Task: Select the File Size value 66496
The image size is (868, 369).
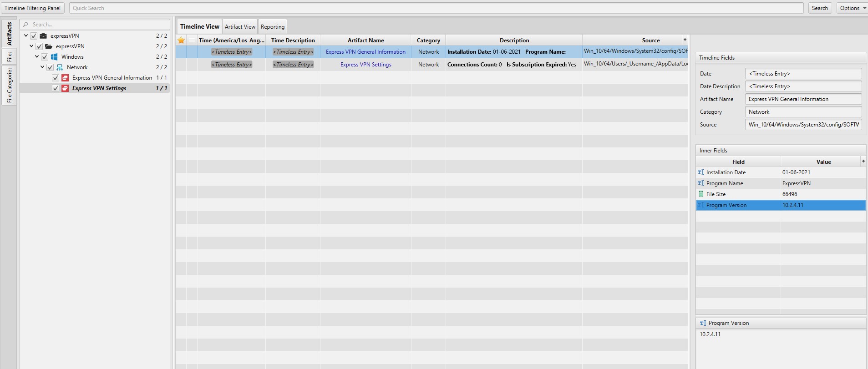Action: click(790, 194)
